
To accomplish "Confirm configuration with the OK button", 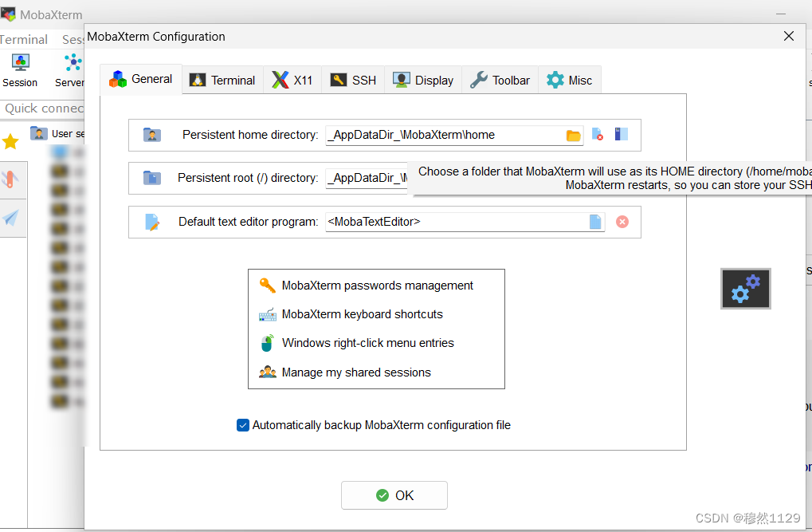I will click(394, 495).
